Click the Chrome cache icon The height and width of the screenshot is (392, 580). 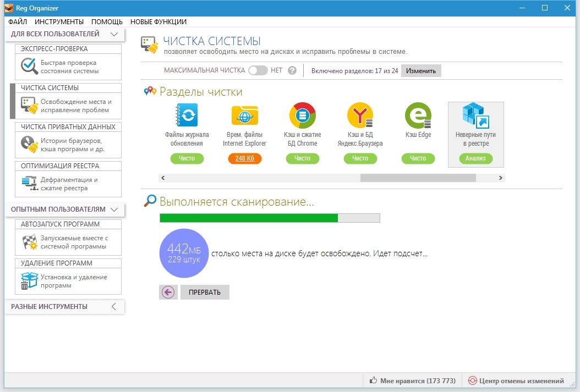302,115
